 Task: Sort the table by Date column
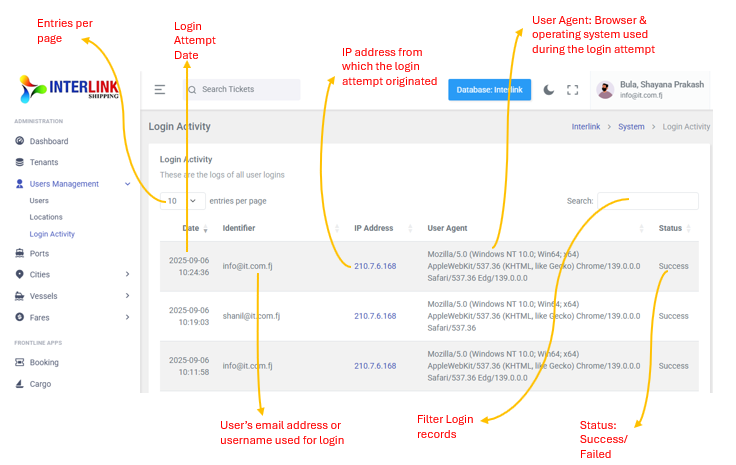(191, 228)
